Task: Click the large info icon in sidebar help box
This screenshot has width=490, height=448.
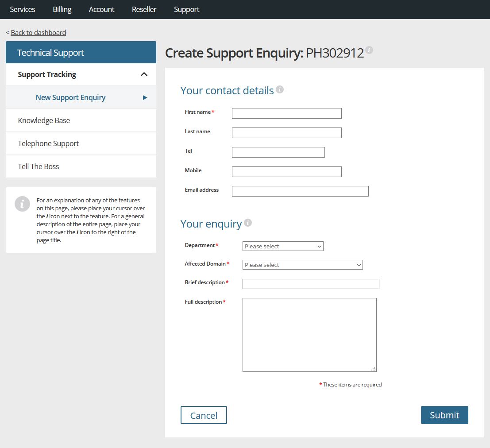Action: coord(22,204)
